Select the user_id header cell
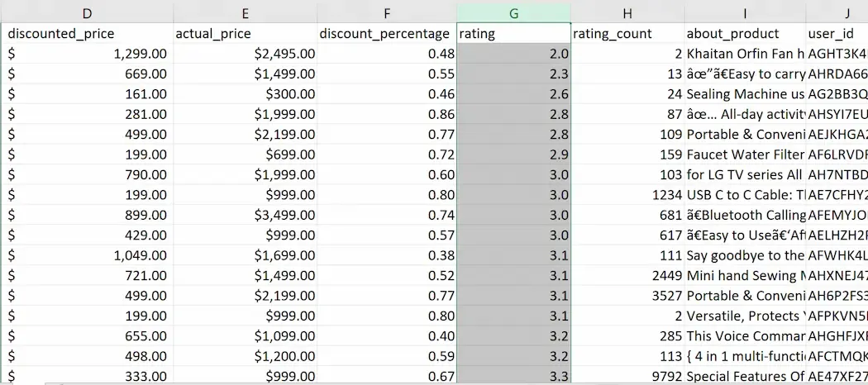The height and width of the screenshot is (385, 868). [837, 34]
